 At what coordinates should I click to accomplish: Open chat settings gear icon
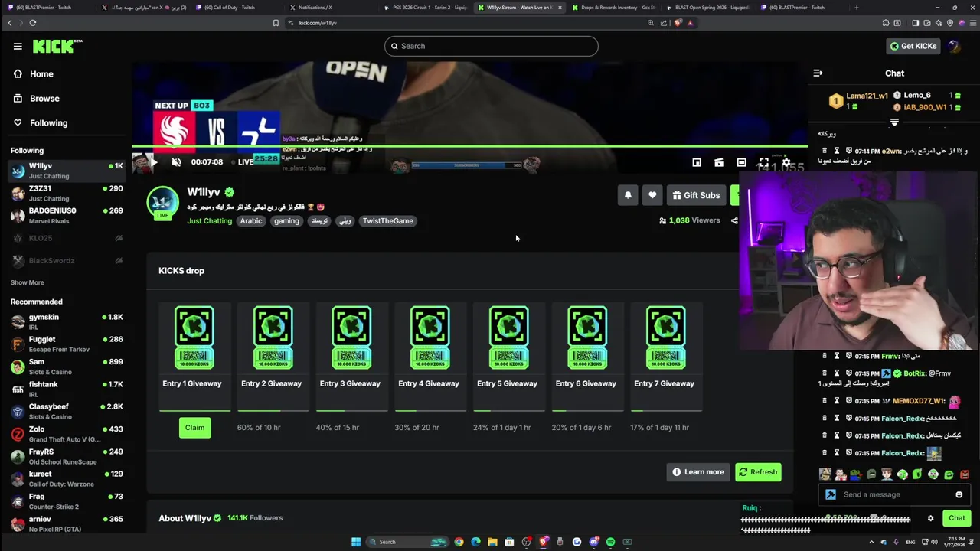coord(930,519)
